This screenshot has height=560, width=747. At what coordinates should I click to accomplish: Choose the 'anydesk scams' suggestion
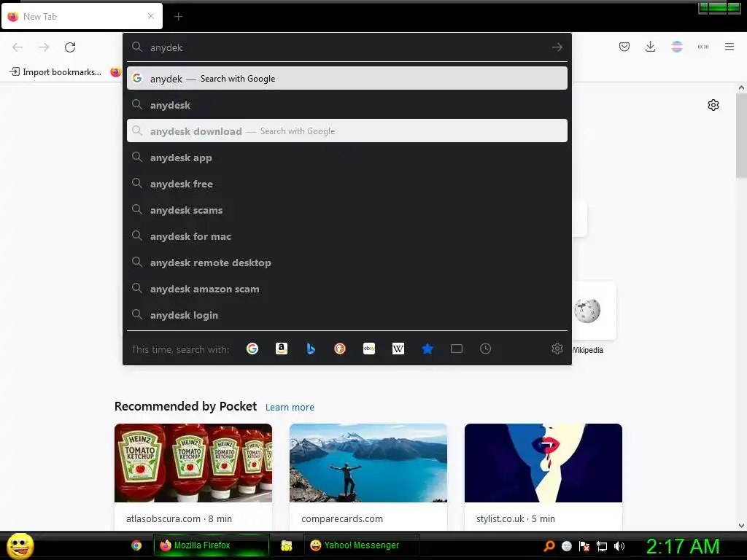pyautogui.click(x=347, y=210)
